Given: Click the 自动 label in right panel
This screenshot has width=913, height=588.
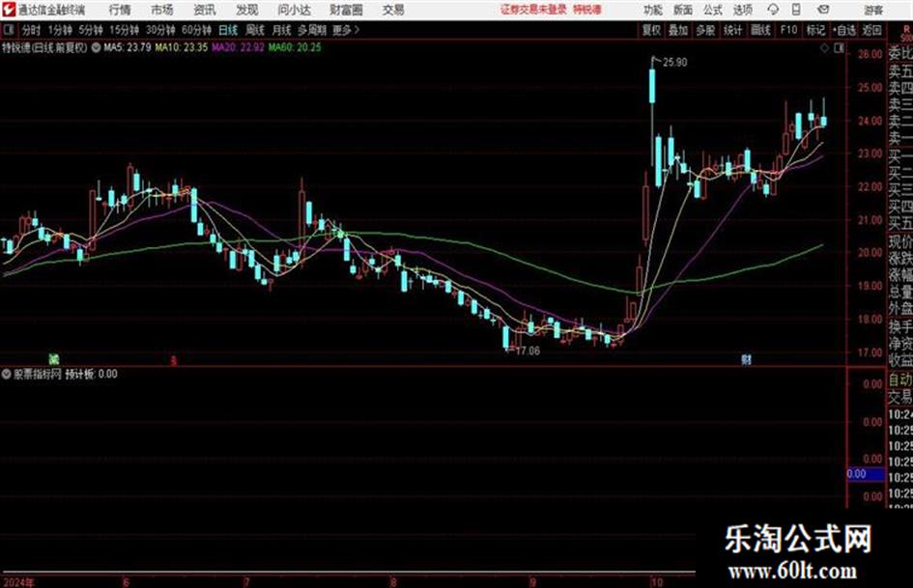Looking at the screenshot, I should pyautogui.click(x=900, y=380).
